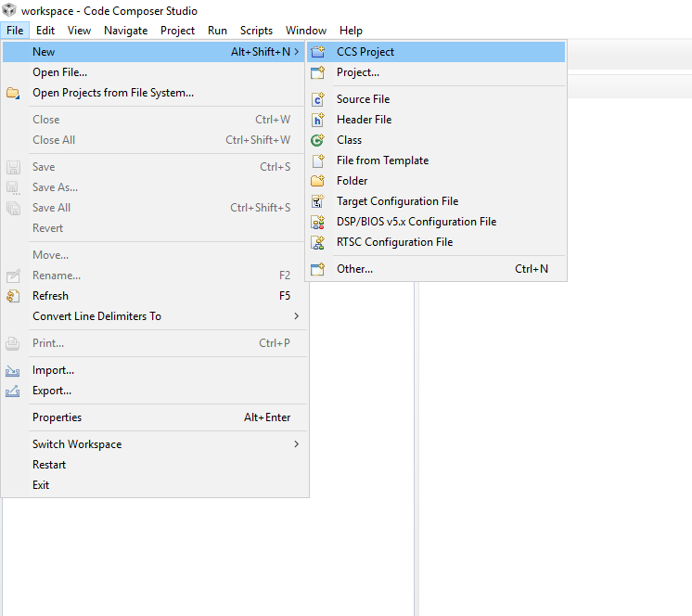
Task: Choose File from Template
Action: point(382,160)
